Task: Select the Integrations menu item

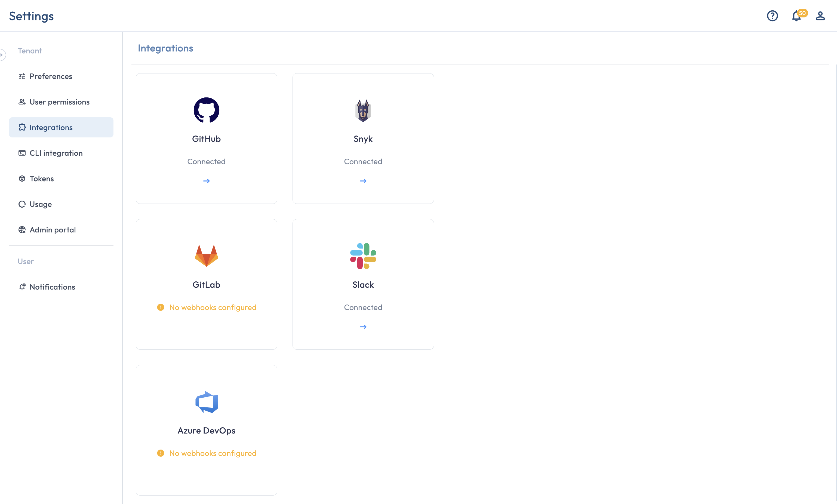Action: coord(61,127)
